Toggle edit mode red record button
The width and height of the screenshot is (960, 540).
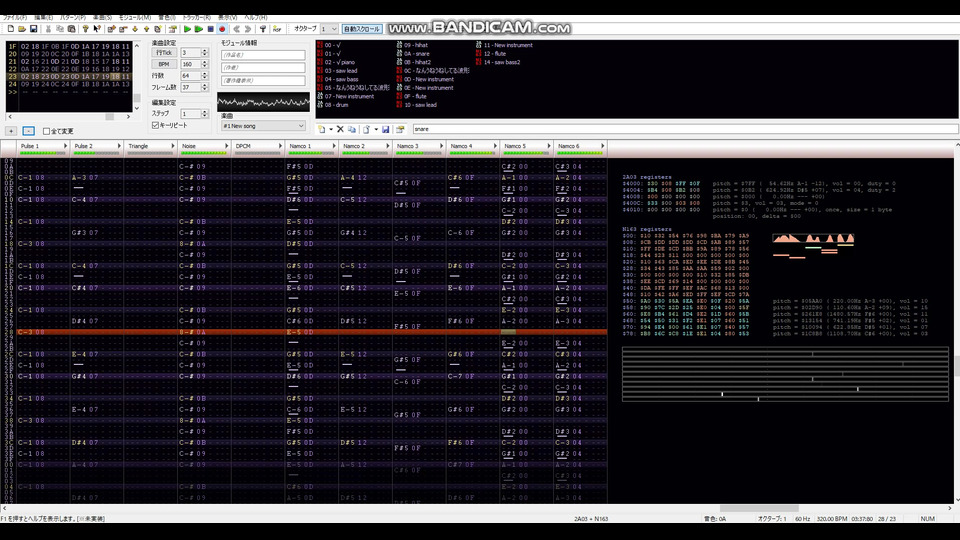[222, 29]
